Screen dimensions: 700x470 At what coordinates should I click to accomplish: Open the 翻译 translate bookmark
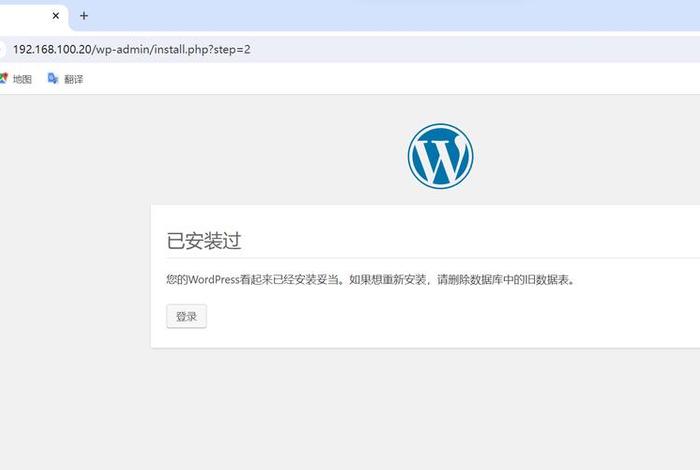tap(66, 79)
